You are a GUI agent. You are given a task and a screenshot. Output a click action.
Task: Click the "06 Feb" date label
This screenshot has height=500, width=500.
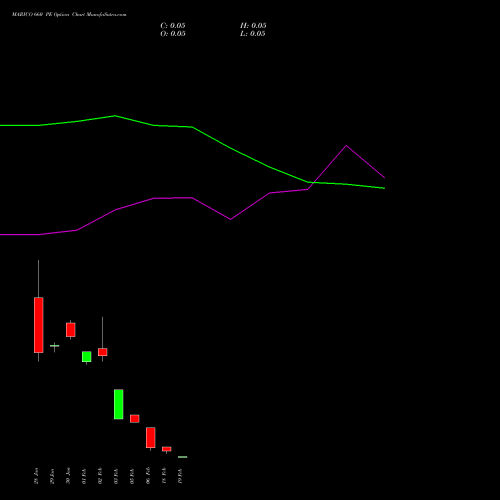coord(148,476)
